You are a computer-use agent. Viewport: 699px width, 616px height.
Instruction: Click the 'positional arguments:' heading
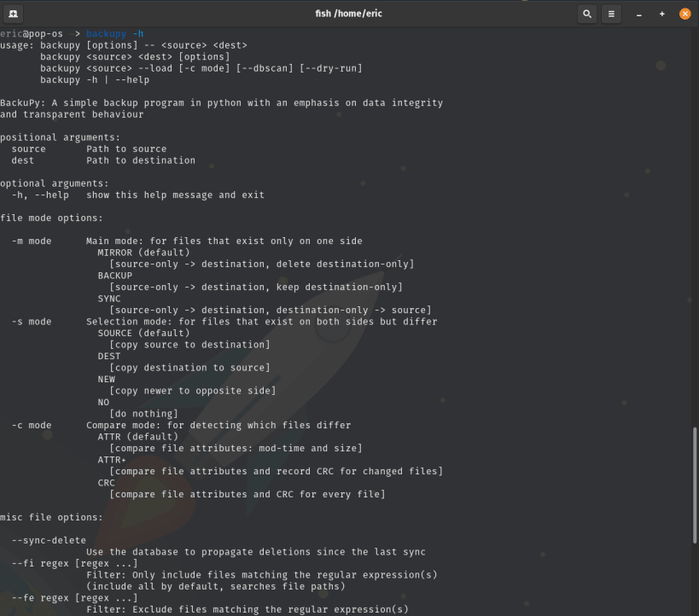[61, 137]
